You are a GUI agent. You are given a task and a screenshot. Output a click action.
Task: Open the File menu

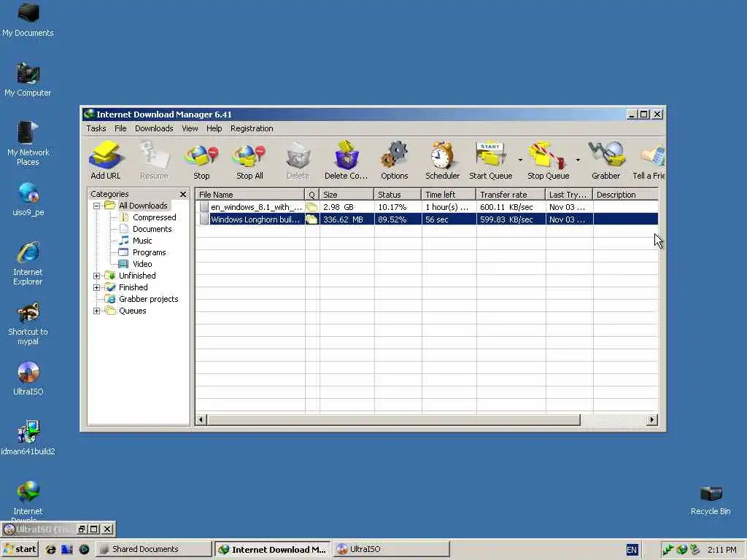(120, 128)
